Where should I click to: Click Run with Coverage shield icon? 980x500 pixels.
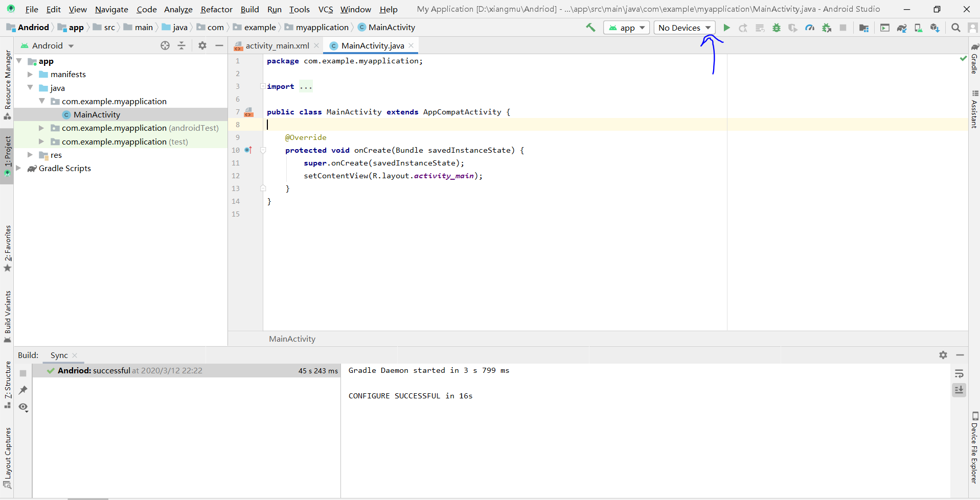(793, 28)
